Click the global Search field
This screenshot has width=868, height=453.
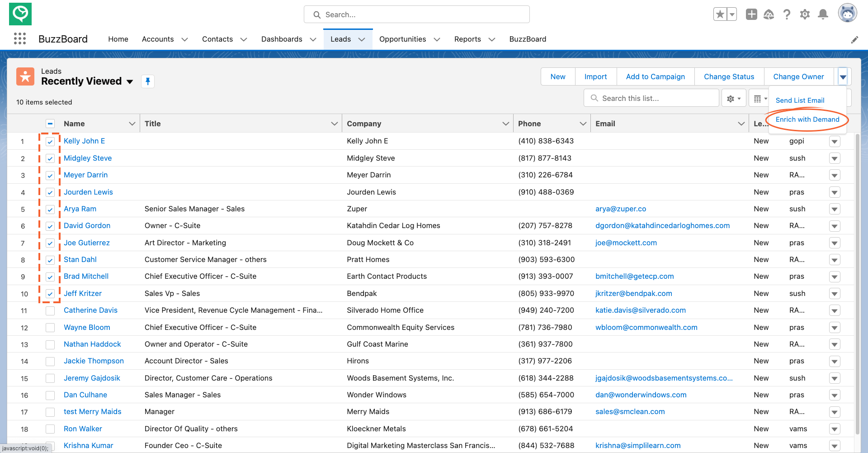click(x=417, y=14)
